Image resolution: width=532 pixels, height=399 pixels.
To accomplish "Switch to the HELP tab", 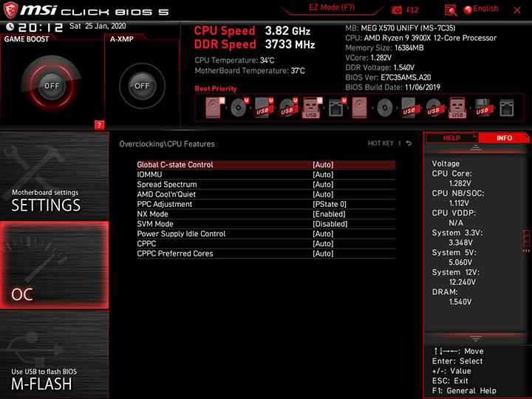I will coord(451,137).
